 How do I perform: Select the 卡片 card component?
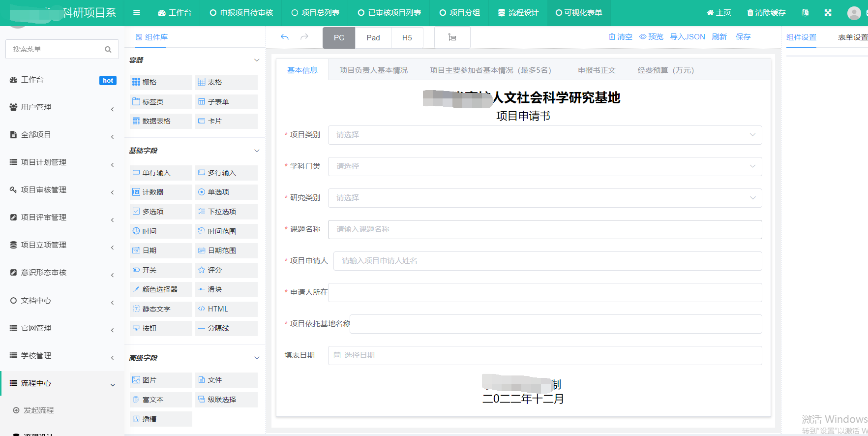(x=226, y=121)
